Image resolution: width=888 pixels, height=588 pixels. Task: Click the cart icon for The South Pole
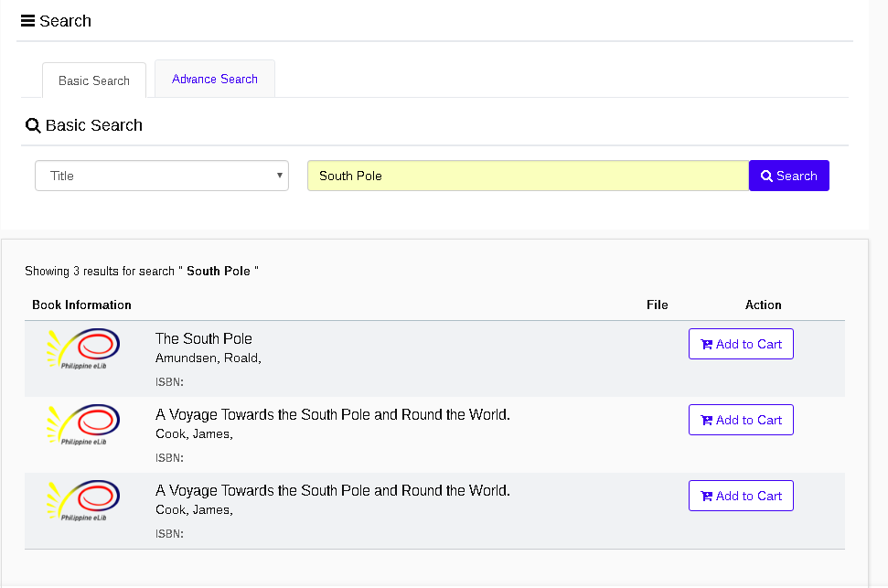click(706, 345)
